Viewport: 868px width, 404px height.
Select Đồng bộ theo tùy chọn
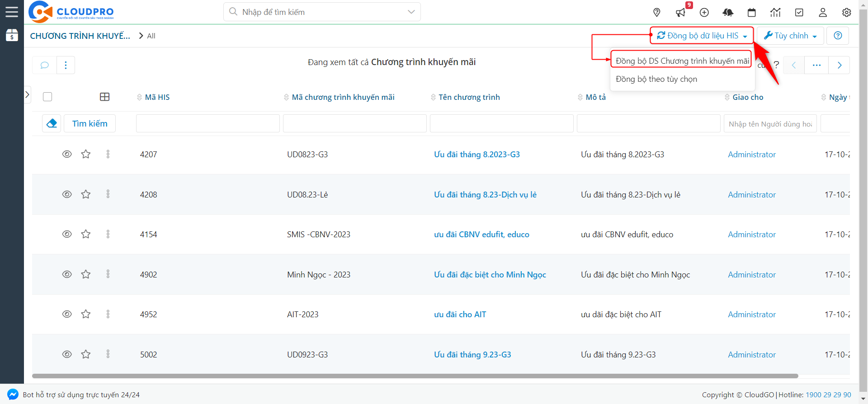pyautogui.click(x=656, y=79)
